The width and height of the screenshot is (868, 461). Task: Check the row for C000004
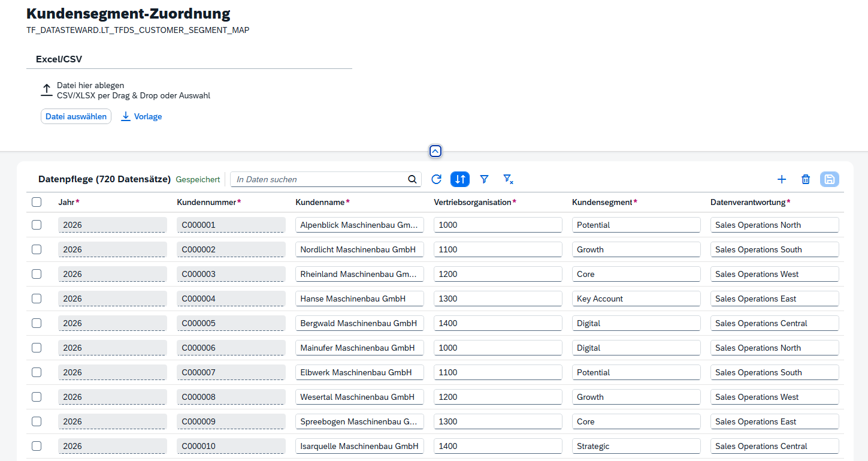pos(37,299)
